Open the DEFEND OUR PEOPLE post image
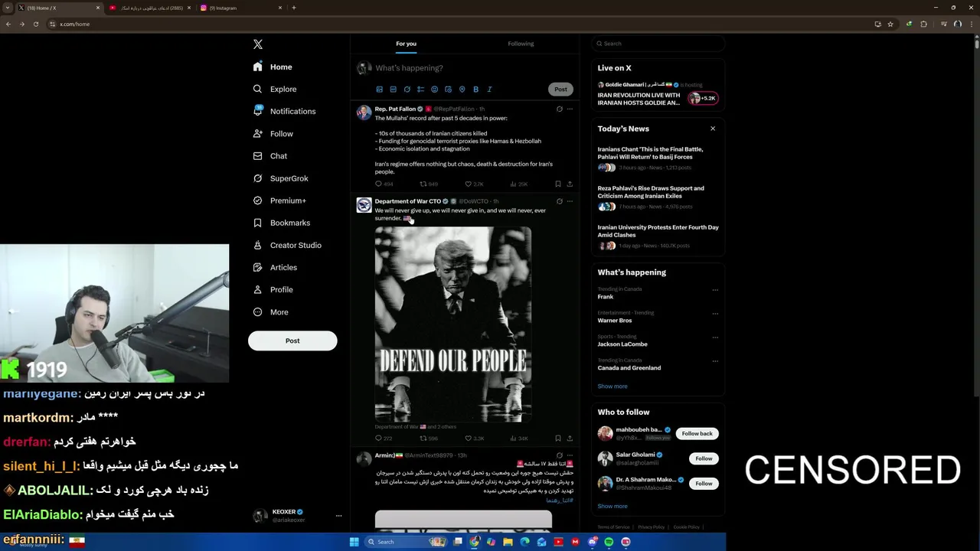Image resolution: width=980 pixels, height=551 pixels. click(453, 324)
